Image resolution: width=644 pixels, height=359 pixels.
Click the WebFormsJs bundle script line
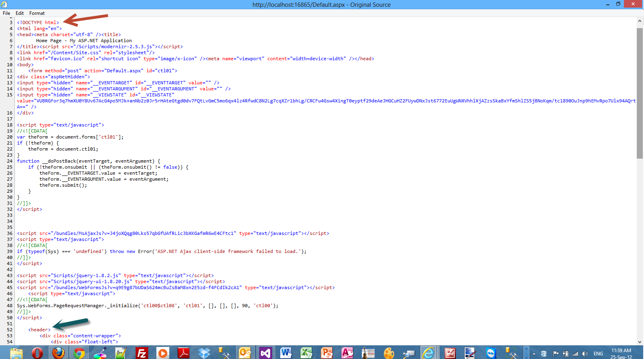pyautogui.click(x=176, y=288)
